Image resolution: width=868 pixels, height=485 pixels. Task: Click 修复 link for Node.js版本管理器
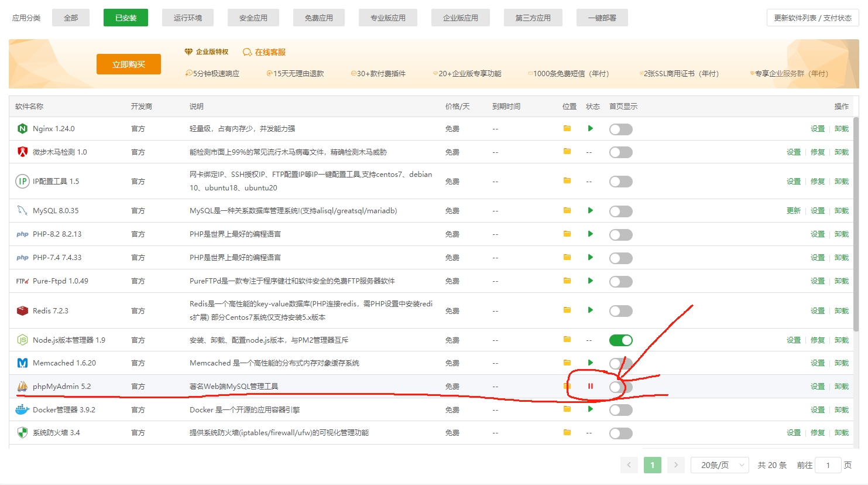pyautogui.click(x=818, y=340)
